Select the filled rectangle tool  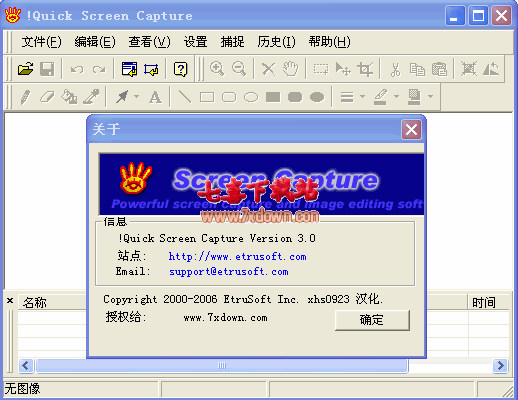pos(273,97)
